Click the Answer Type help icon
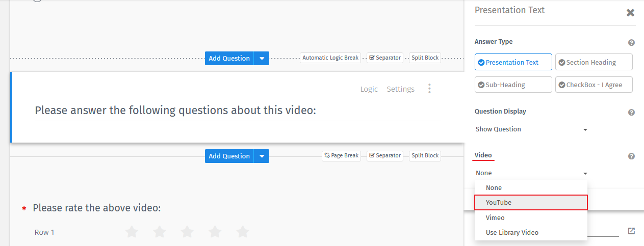Viewport: 644px width, 246px height. point(631,43)
